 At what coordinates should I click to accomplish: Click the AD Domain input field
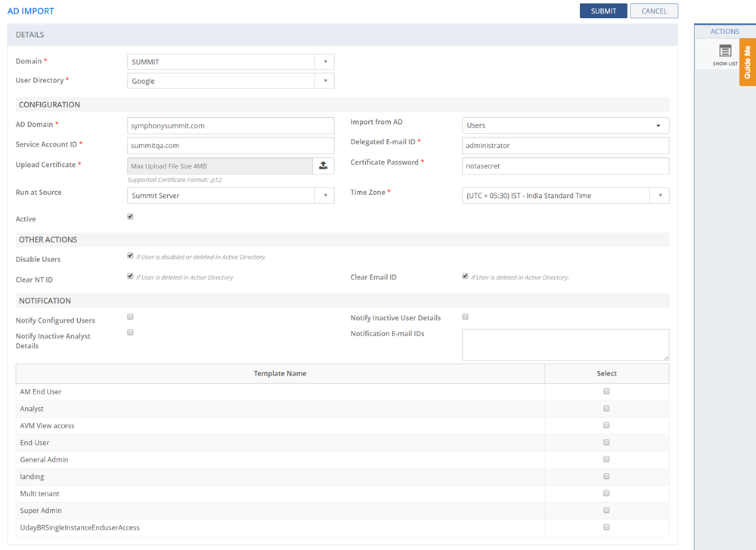pyautogui.click(x=231, y=125)
